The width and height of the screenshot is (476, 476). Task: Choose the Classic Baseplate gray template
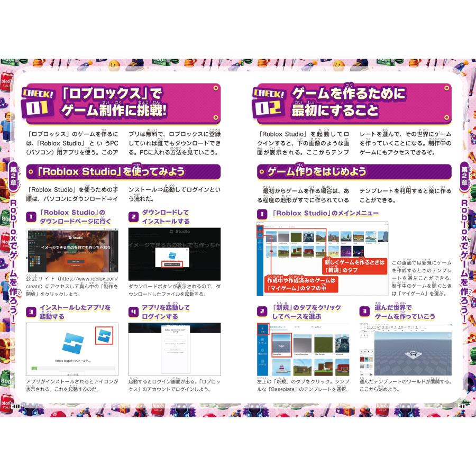(x=302, y=343)
